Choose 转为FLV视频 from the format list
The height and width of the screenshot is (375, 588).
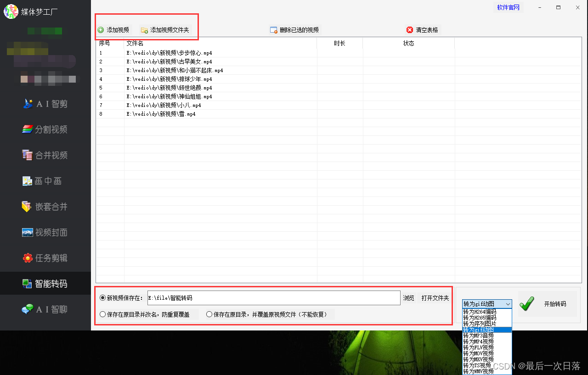point(486,347)
